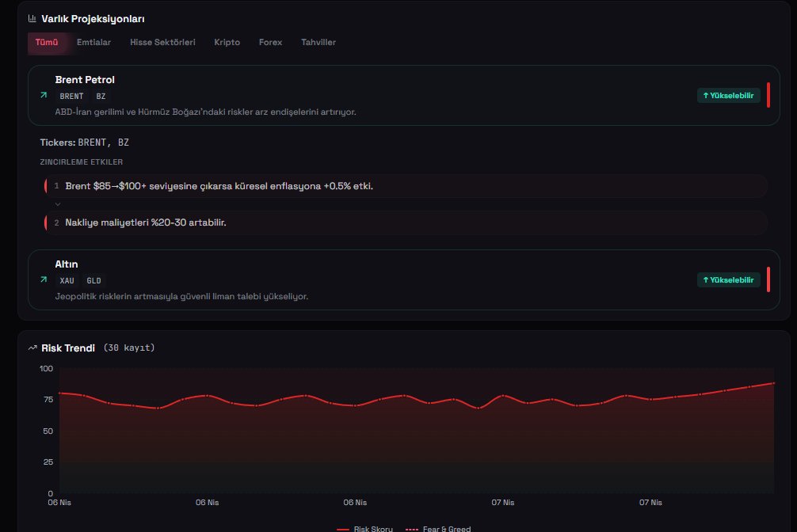Screen dimensions: 797x532
Task: Select the Tümü tab
Action: pos(47,42)
